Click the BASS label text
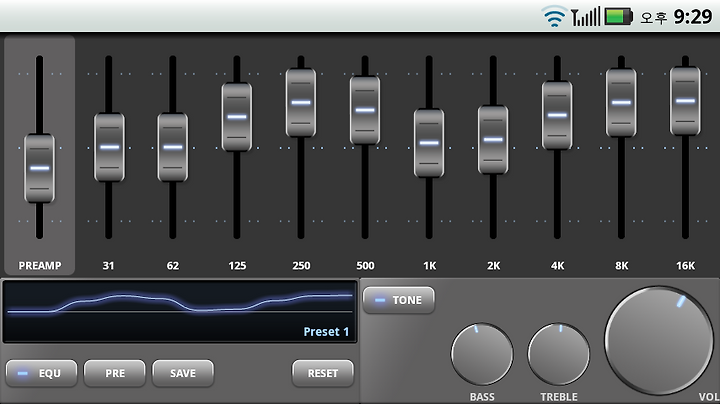Viewport: 720px width, 404px height. [482, 397]
